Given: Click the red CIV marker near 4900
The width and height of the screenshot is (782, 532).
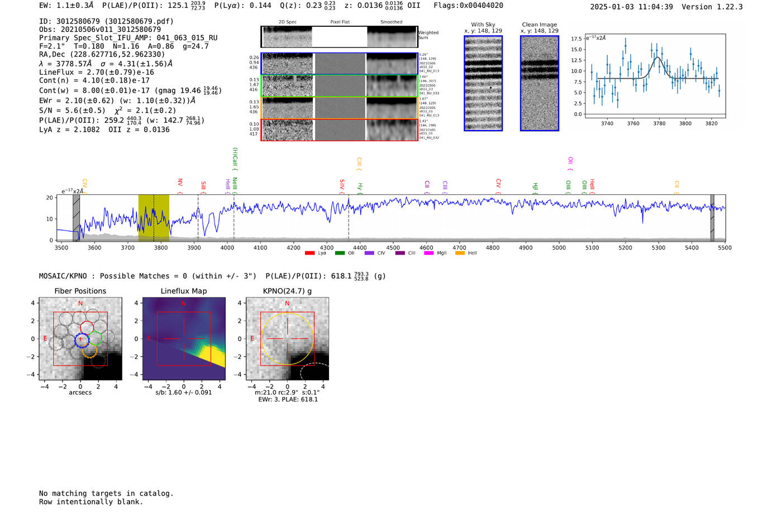Looking at the screenshot, I should pos(498,186).
